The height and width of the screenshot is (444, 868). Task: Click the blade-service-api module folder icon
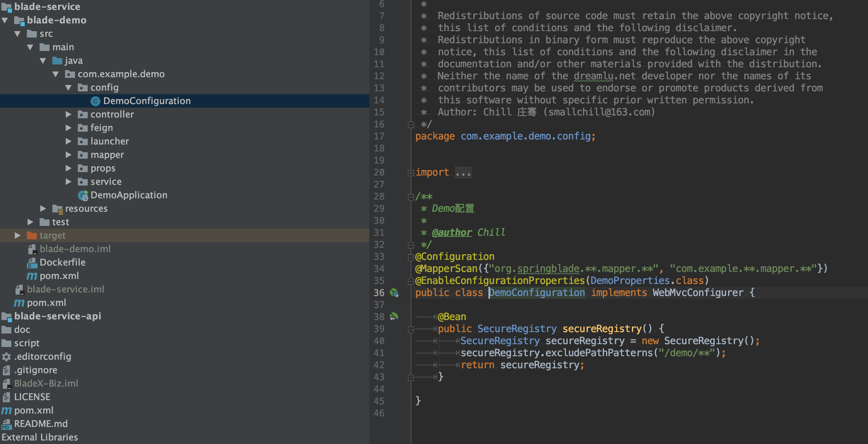6,317
